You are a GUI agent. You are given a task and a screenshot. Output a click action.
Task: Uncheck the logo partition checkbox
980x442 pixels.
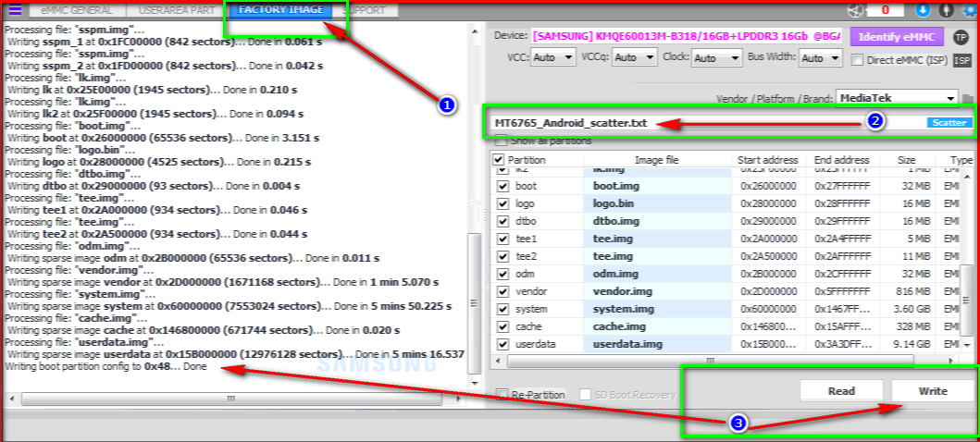pos(502,203)
